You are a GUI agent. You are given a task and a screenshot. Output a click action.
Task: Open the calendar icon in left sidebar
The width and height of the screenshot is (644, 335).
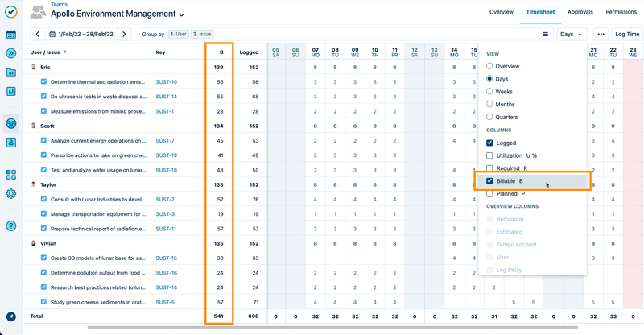pyautogui.click(x=11, y=35)
